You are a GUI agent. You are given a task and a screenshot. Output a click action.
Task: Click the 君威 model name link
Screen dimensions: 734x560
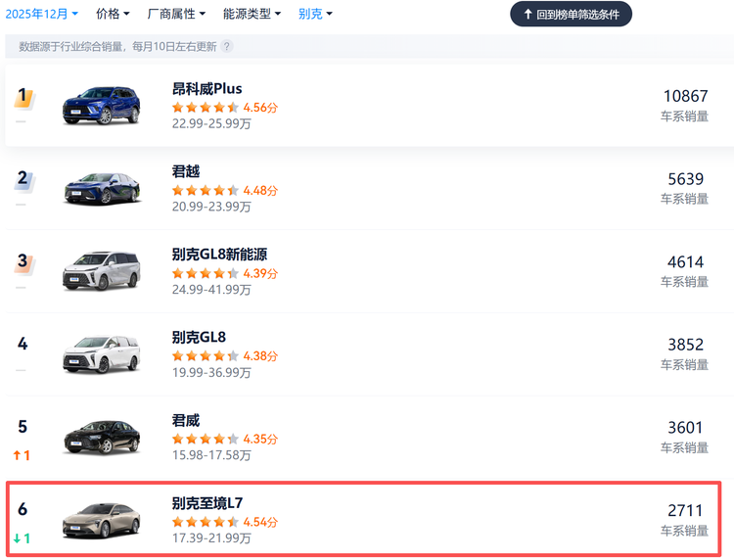[186, 420]
